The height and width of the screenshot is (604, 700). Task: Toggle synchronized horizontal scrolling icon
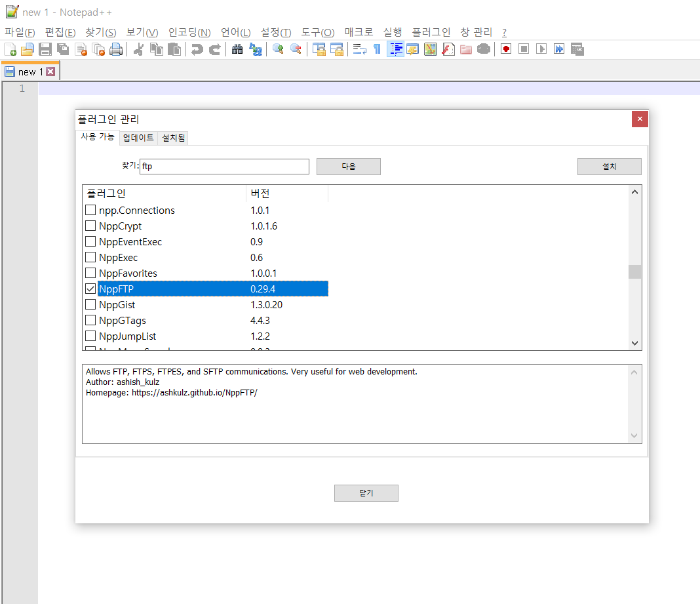tap(337, 49)
